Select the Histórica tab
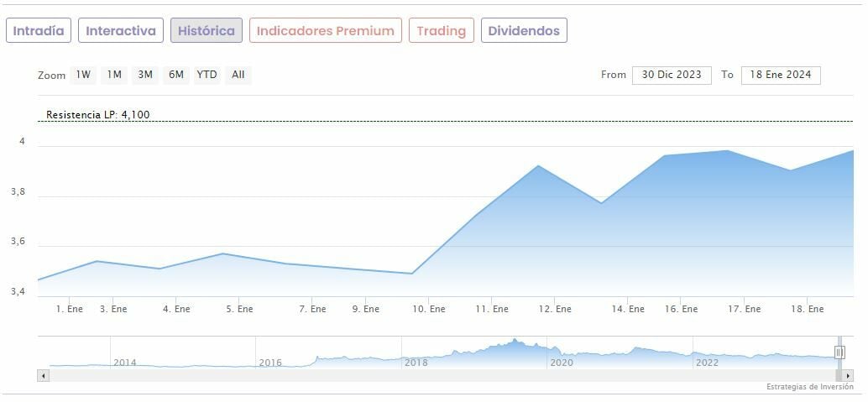The width and height of the screenshot is (868, 402). pos(207,31)
